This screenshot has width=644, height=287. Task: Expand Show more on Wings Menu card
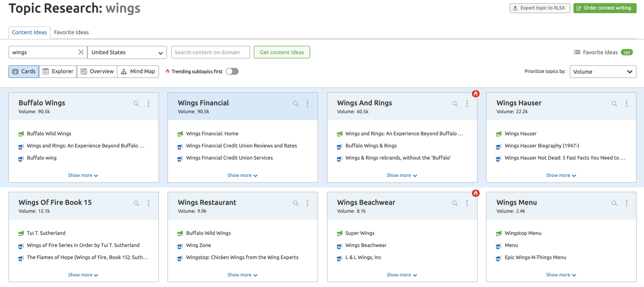pyautogui.click(x=561, y=275)
